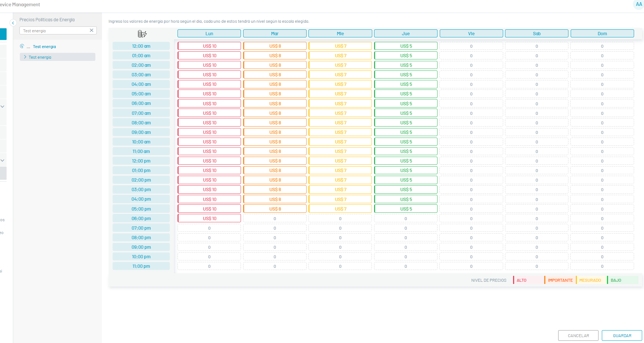Collapse the Precios Políticas de Energía panel
This screenshot has width=644, height=343.
tap(13, 23)
